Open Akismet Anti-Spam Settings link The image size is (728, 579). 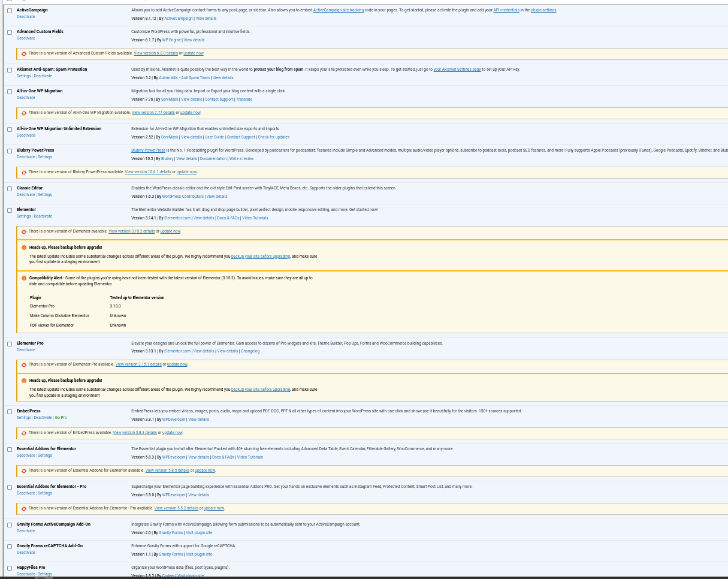[23, 76]
